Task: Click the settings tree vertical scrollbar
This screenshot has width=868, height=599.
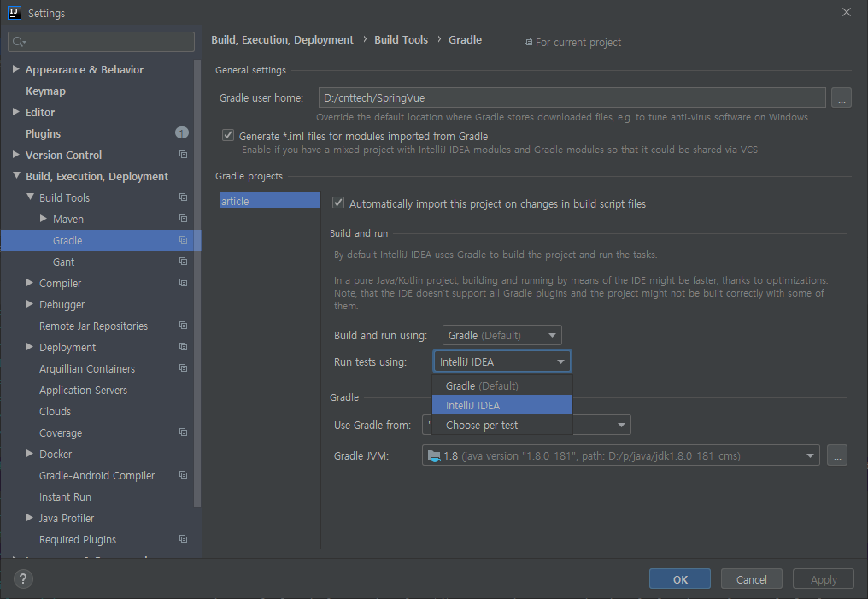Action: [x=197, y=282]
